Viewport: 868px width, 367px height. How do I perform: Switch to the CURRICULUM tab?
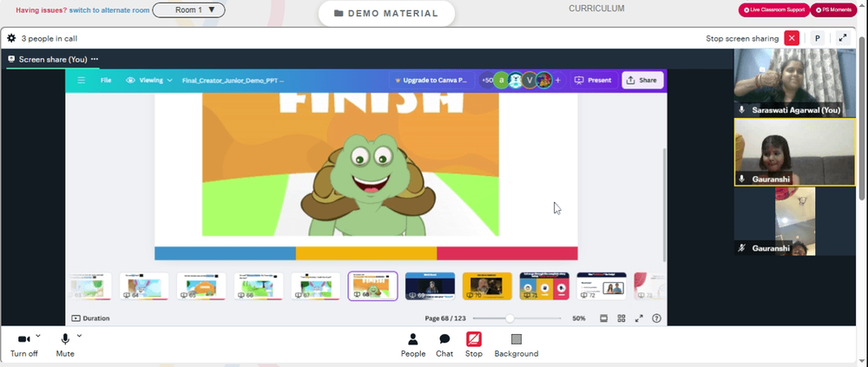596,9
